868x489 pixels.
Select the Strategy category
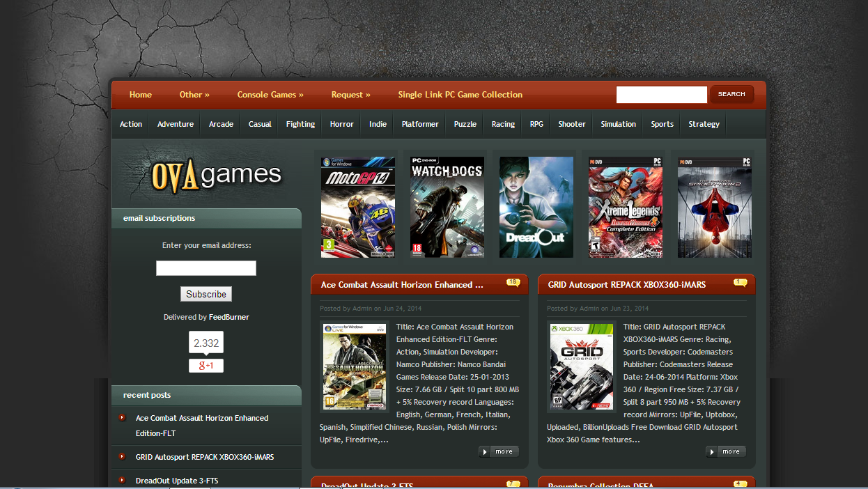point(704,124)
